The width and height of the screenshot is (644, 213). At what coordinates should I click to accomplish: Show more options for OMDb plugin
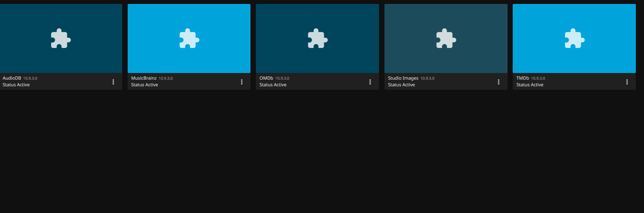pos(370,82)
